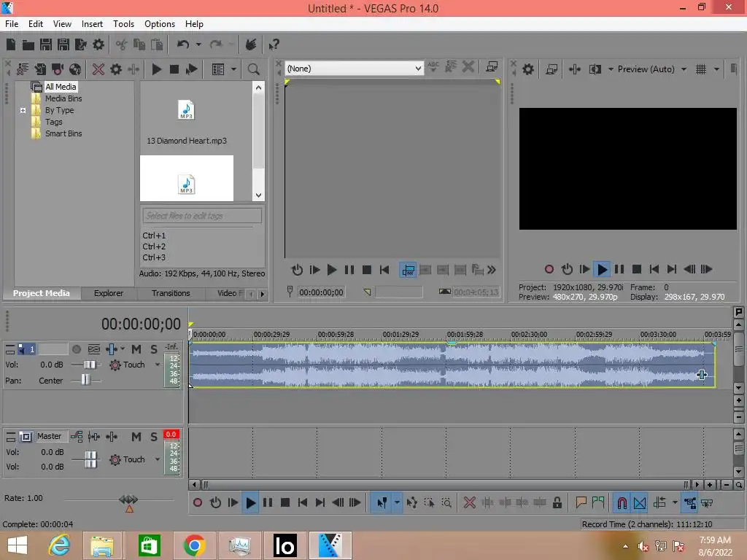Adjust track 1 Pan slider

pos(86,380)
